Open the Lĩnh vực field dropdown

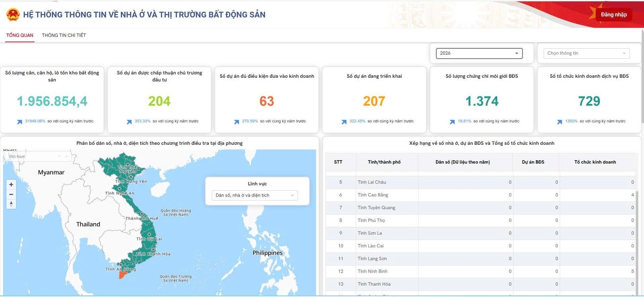[x=255, y=195]
